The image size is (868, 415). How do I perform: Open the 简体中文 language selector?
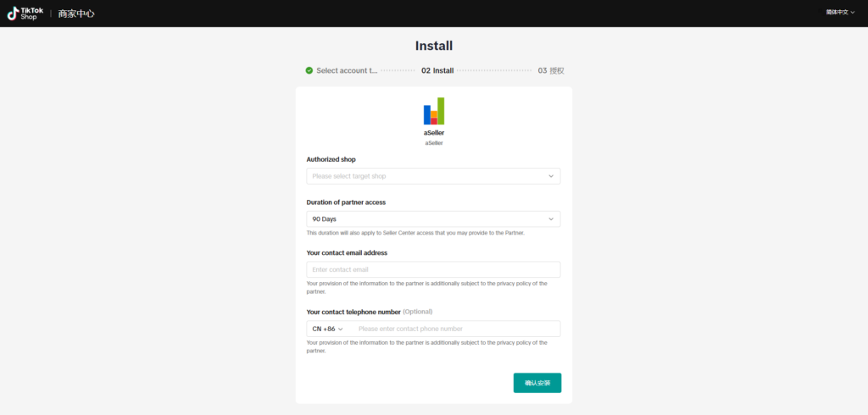(840, 12)
